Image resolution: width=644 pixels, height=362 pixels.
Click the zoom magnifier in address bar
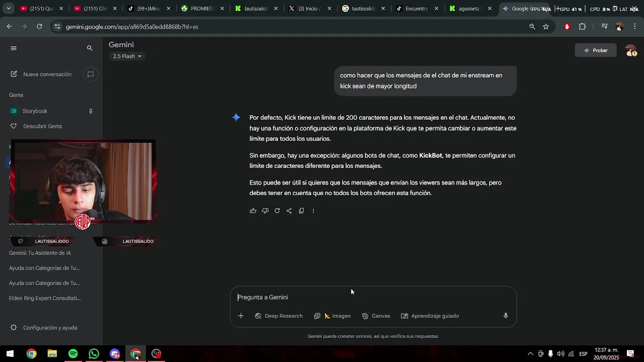click(x=532, y=27)
